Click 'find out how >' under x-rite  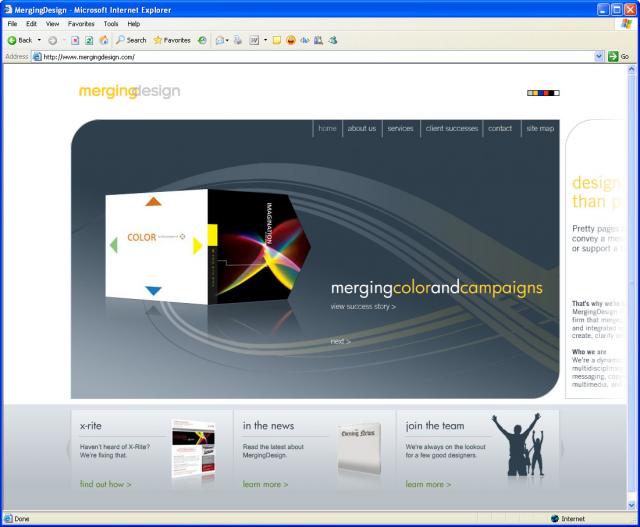(105, 484)
